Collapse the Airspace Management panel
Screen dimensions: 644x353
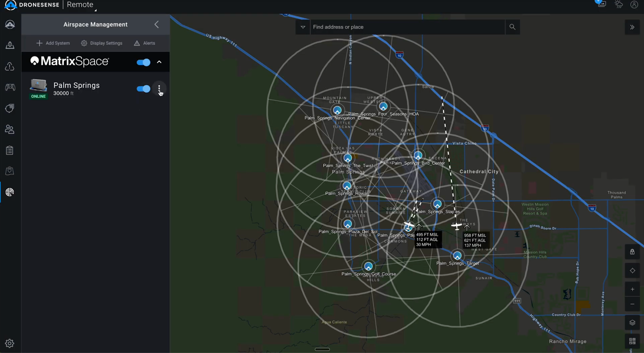point(157,25)
